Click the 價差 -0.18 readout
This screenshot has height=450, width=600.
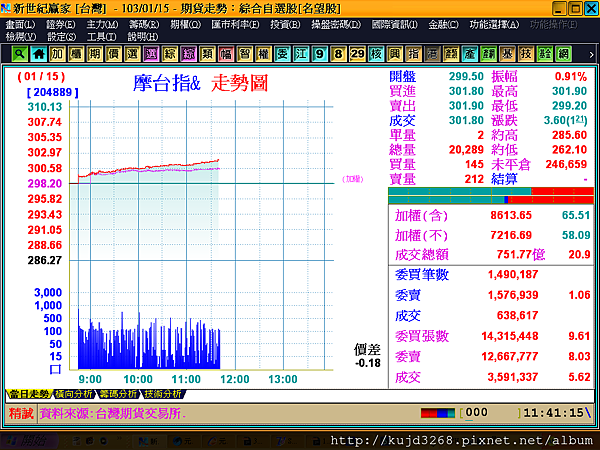[x=367, y=356]
